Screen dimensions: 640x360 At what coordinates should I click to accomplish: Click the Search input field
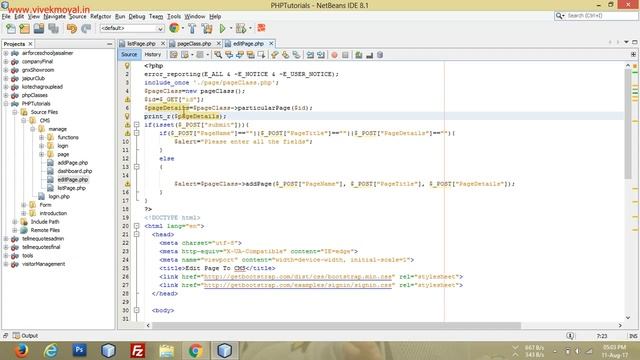point(601,16)
